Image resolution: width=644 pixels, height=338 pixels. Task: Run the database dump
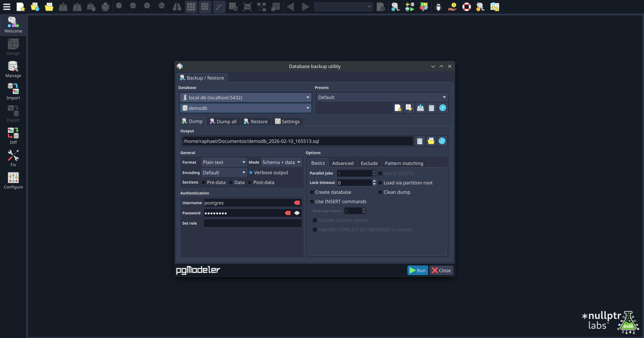(417, 270)
